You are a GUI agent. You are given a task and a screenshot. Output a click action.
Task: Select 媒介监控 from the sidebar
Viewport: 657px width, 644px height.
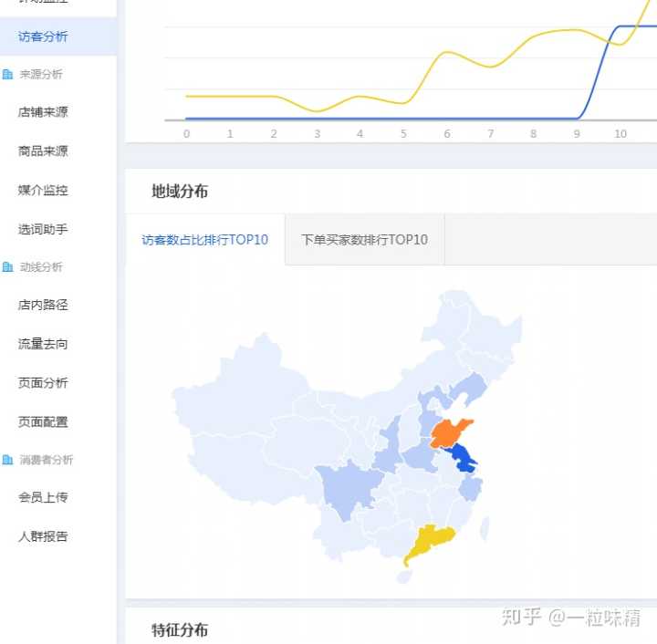pyautogui.click(x=43, y=191)
